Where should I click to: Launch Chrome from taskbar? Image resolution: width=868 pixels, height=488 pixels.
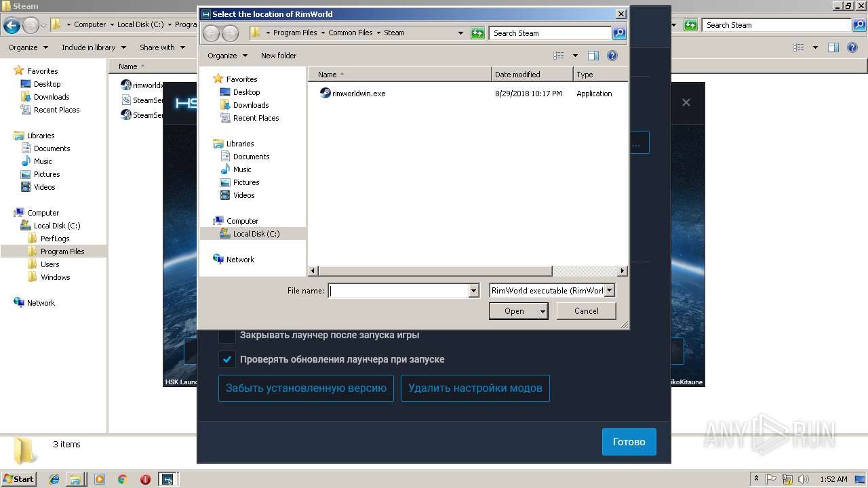122,479
